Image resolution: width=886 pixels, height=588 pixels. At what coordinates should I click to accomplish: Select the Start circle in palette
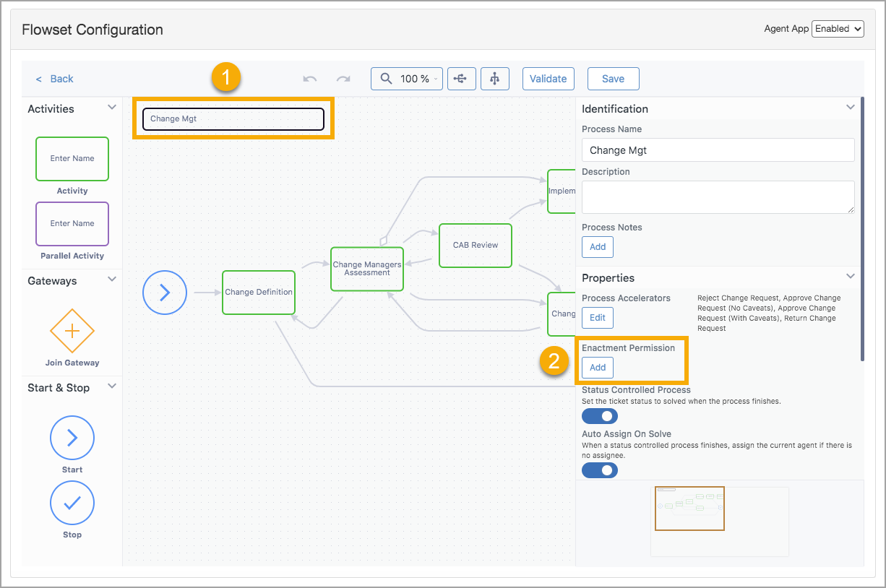pos(72,438)
